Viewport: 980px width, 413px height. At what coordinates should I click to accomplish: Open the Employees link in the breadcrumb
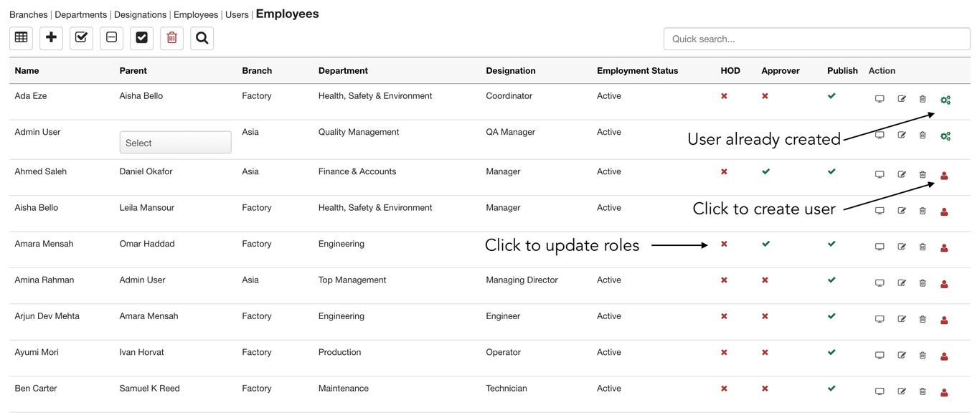click(196, 14)
